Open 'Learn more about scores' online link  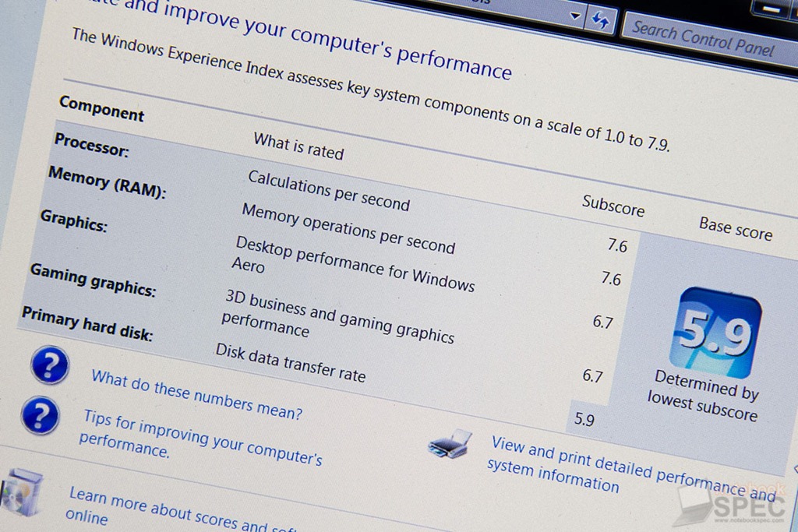click(x=181, y=509)
